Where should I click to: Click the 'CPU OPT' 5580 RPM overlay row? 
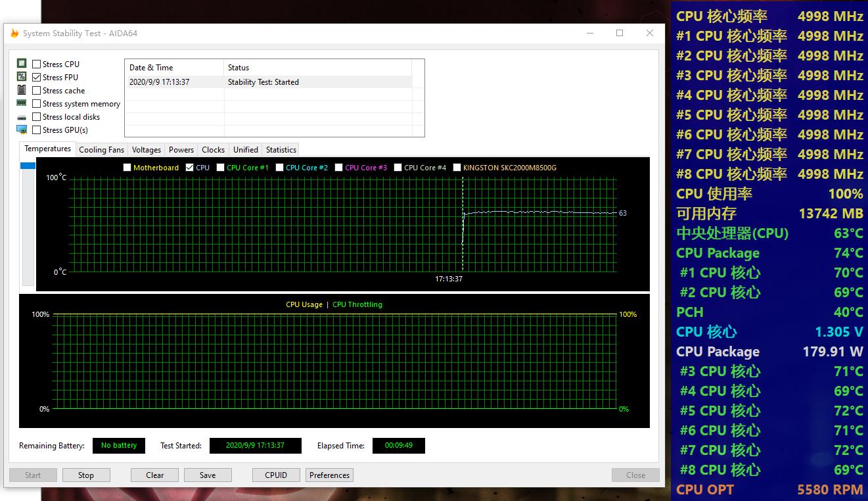[x=769, y=490]
